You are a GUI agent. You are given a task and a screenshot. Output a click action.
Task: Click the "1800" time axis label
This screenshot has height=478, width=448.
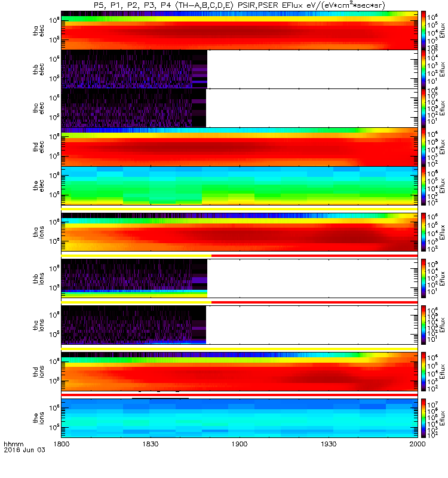(x=62, y=444)
